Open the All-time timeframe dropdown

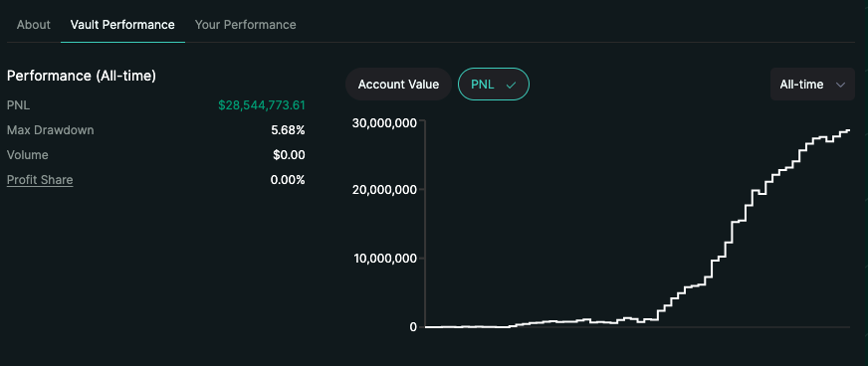812,84
